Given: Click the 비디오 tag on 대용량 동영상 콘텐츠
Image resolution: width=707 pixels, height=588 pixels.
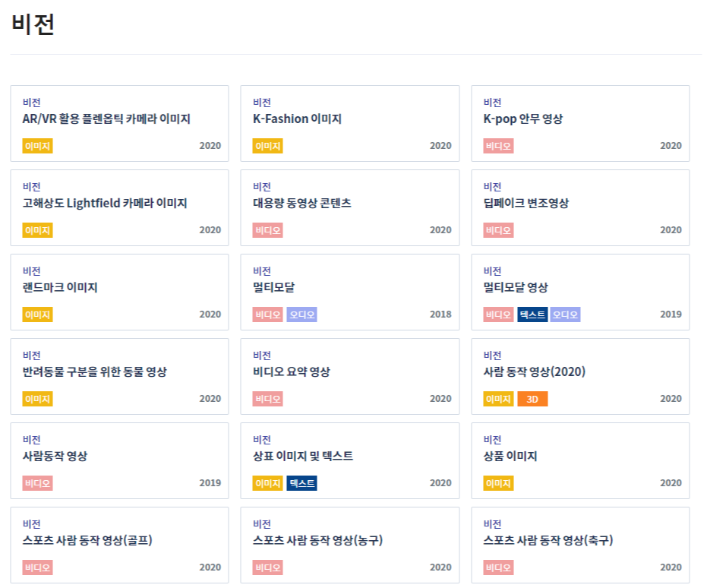Looking at the screenshot, I should click(x=268, y=230).
